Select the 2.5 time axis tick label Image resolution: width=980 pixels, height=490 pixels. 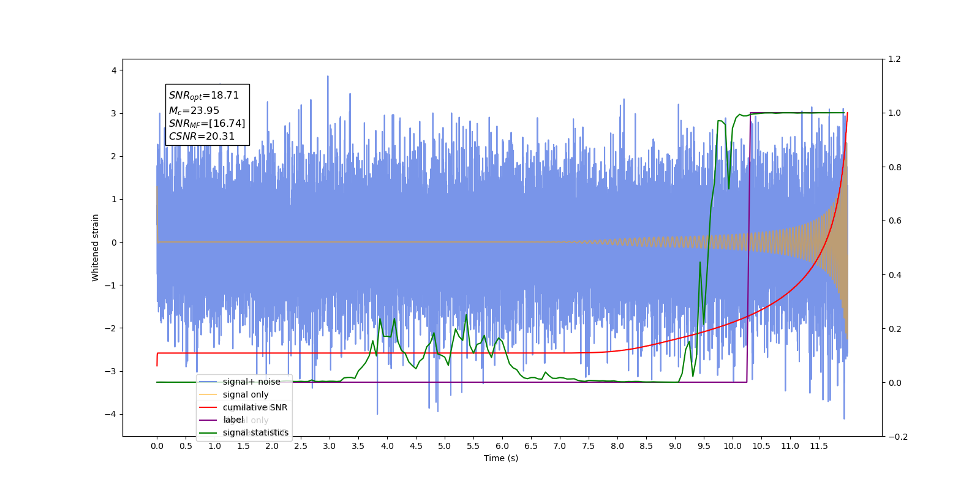click(301, 446)
